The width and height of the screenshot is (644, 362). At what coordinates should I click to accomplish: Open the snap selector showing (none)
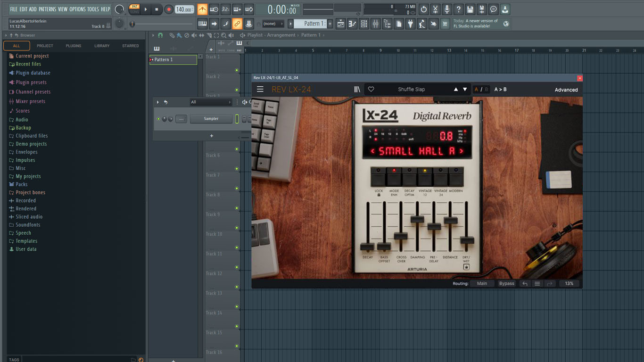point(272,24)
